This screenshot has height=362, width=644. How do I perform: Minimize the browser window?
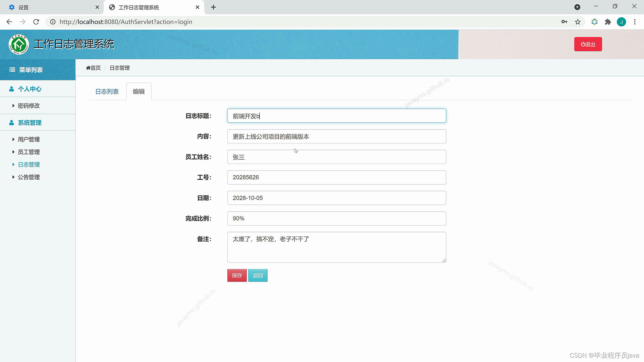pyautogui.click(x=596, y=6)
